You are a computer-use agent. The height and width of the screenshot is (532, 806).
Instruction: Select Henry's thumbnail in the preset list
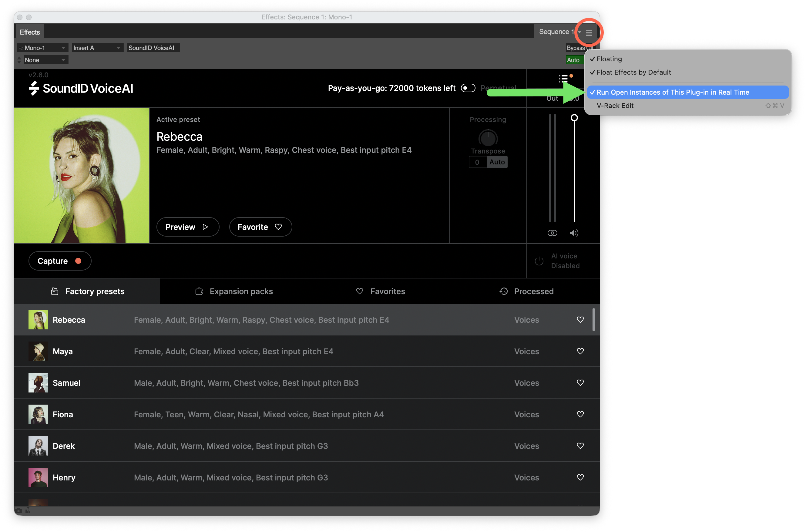click(x=38, y=477)
